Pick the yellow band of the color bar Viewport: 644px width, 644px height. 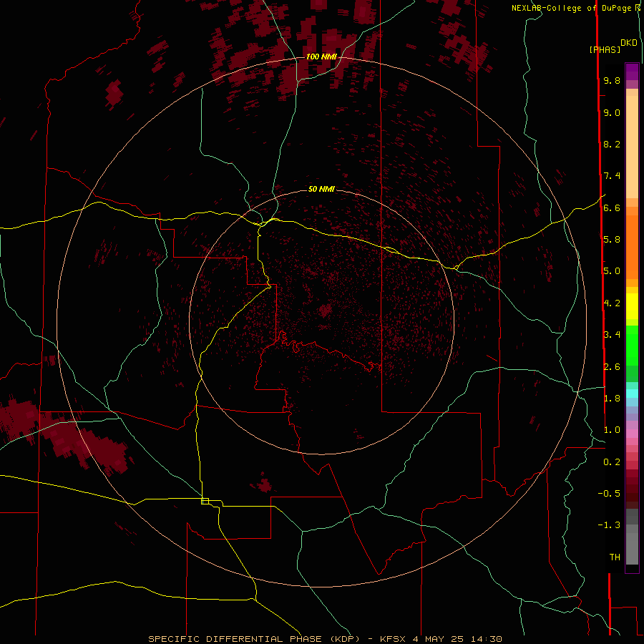click(x=632, y=306)
